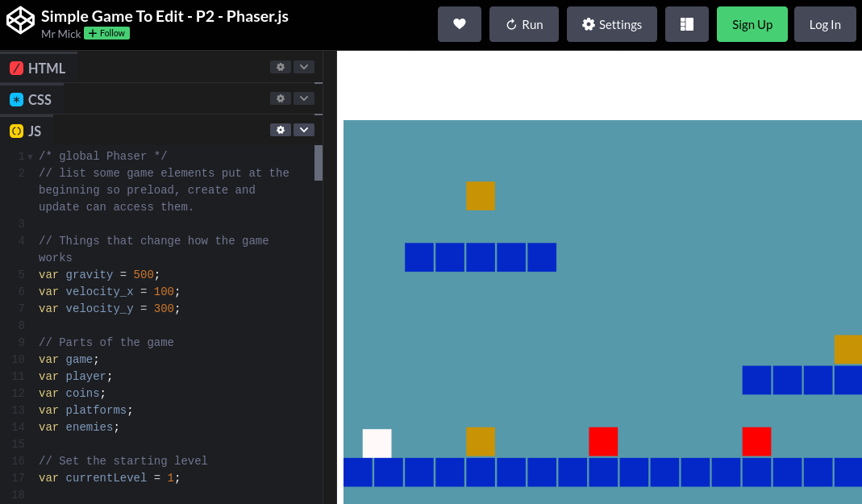This screenshot has height=504, width=862.
Task: Open the HTML panel settings gear
Action: pos(280,67)
